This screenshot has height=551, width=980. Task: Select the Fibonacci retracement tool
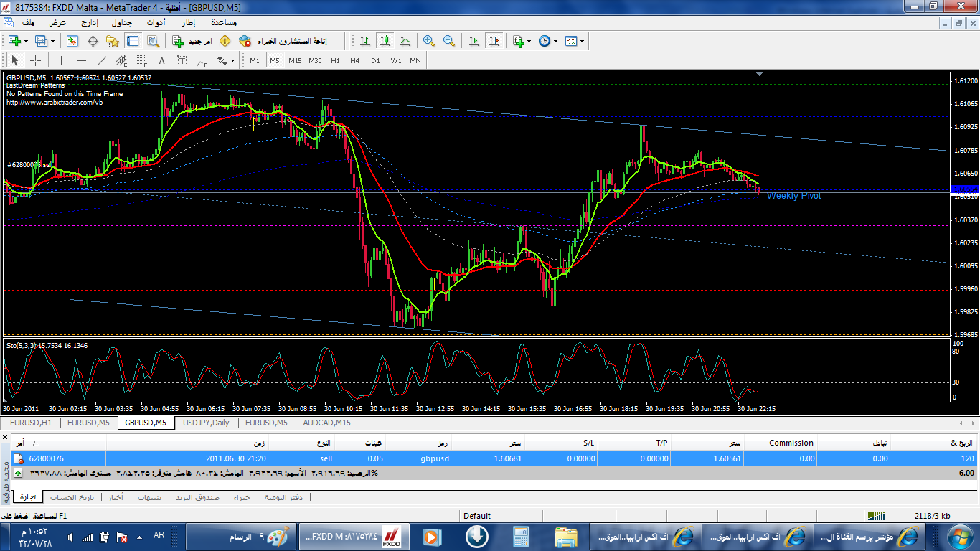click(142, 60)
